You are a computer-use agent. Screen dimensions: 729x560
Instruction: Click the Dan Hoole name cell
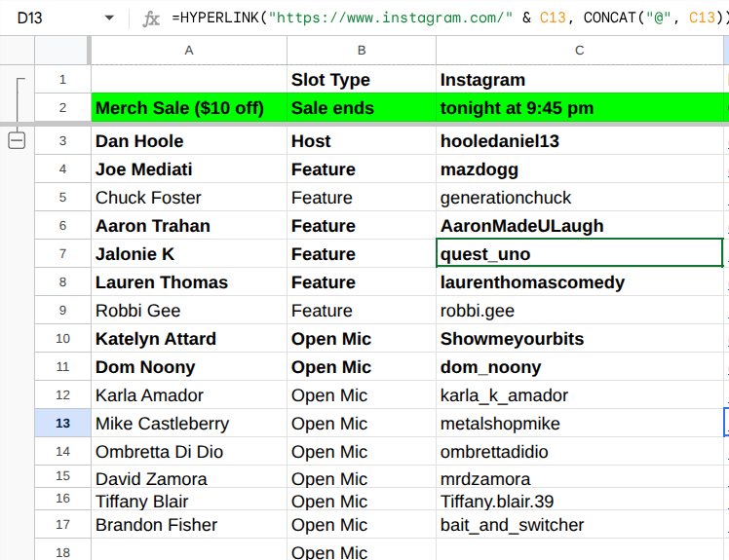pyautogui.click(x=188, y=141)
